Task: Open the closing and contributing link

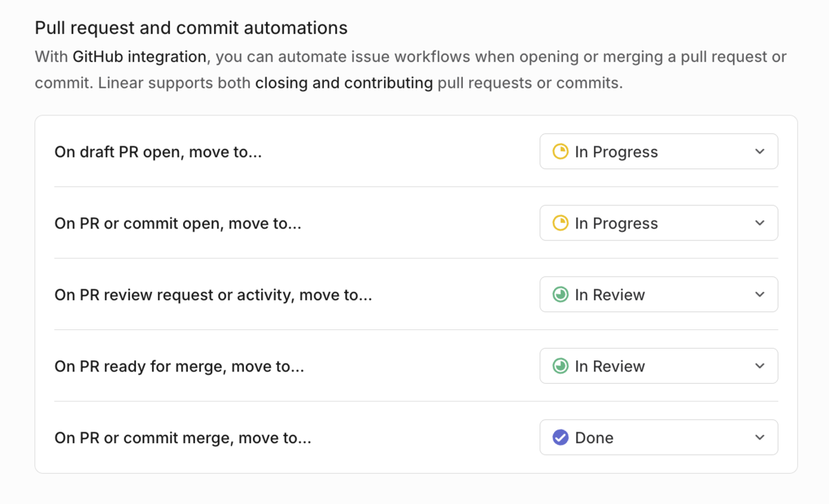Action: [344, 84]
